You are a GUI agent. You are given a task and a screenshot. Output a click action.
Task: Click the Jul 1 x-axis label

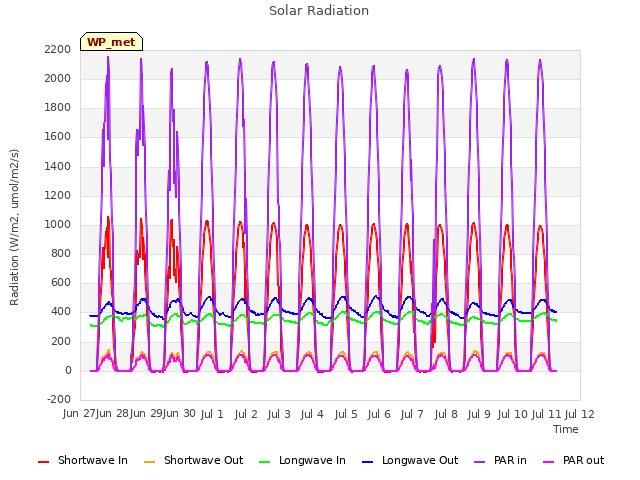[212, 414]
